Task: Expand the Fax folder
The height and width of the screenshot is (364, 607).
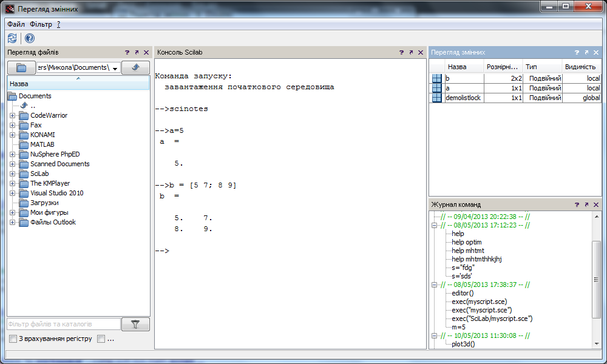Action: coord(12,125)
